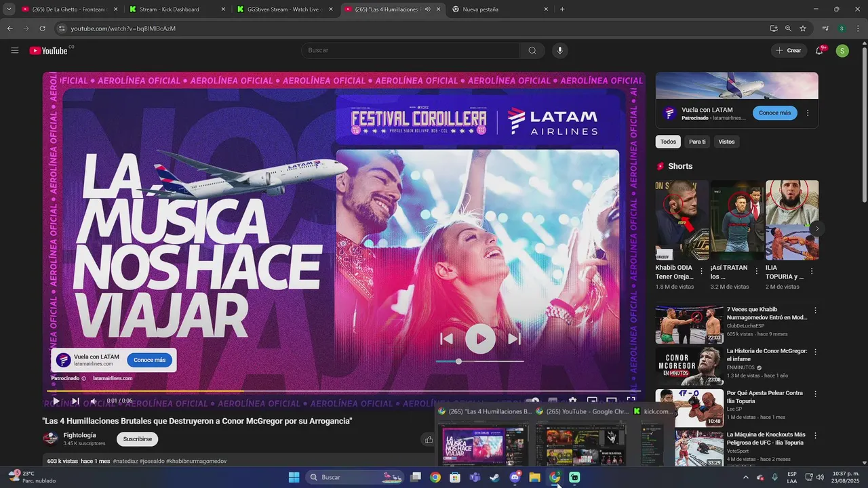Select the Para ti filter chip
The image size is (868, 488).
697,142
